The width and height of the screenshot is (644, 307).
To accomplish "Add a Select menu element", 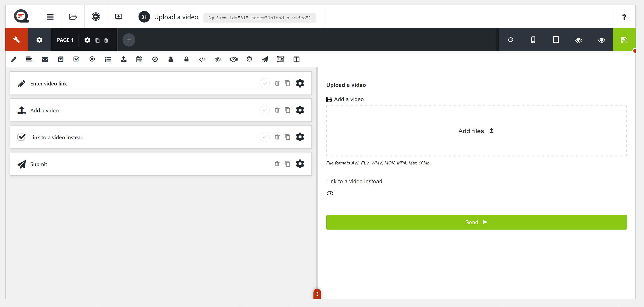I will (61, 59).
